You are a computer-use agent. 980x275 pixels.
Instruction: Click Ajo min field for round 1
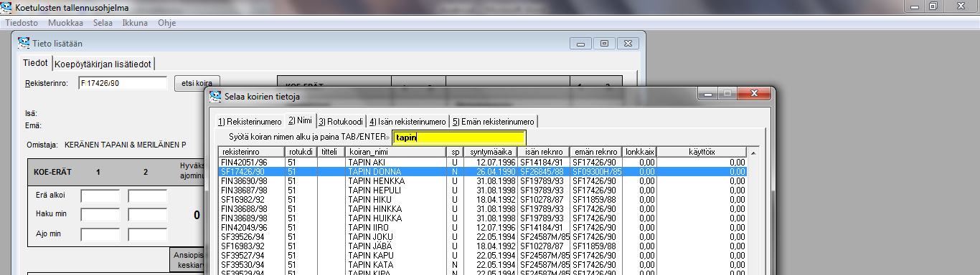pyautogui.click(x=100, y=234)
